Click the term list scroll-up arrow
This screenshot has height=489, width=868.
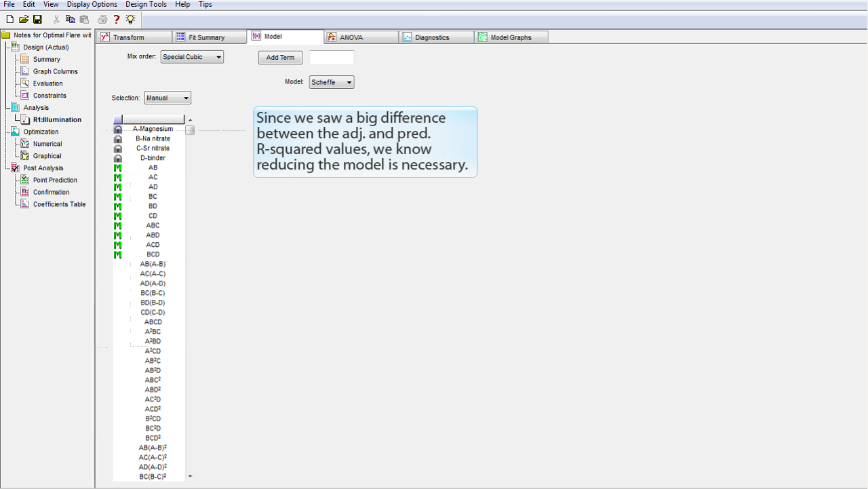tap(190, 119)
